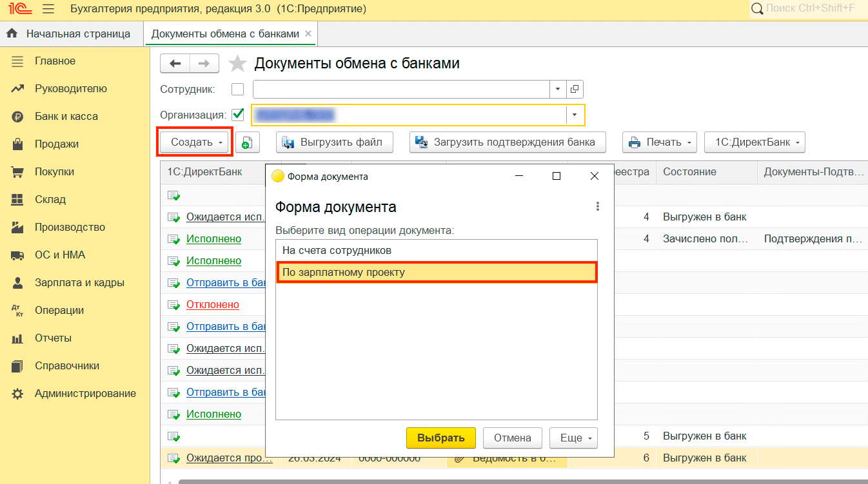868x484 pixels.
Task: Click the red Отклонено status link
Action: click(x=212, y=304)
